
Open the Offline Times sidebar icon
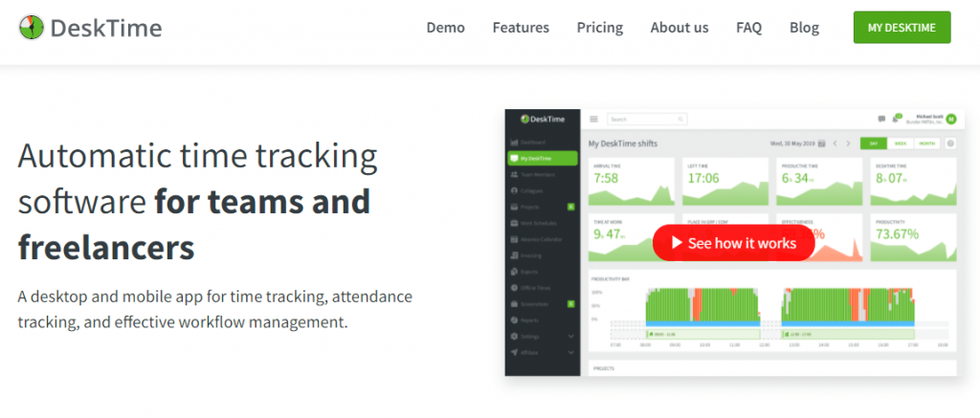coord(514,288)
